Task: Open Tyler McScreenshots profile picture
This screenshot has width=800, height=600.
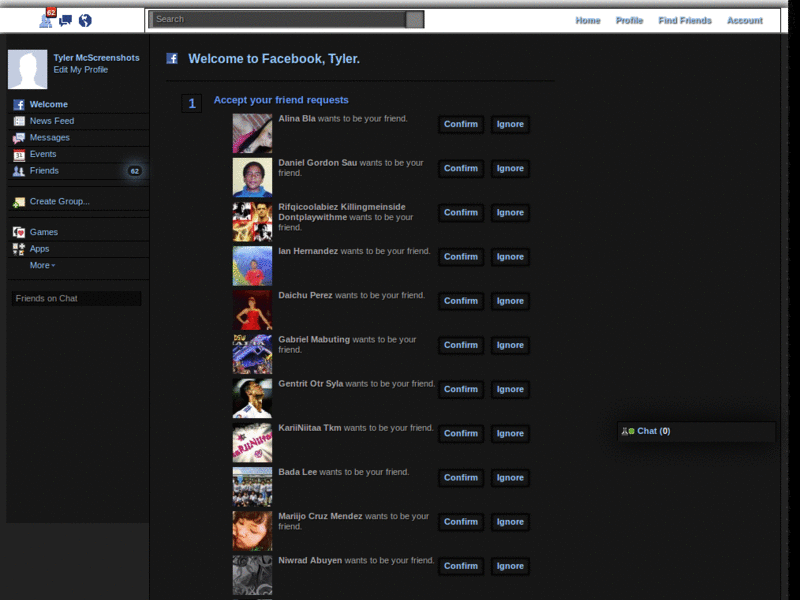Action: click(x=28, y=69)
